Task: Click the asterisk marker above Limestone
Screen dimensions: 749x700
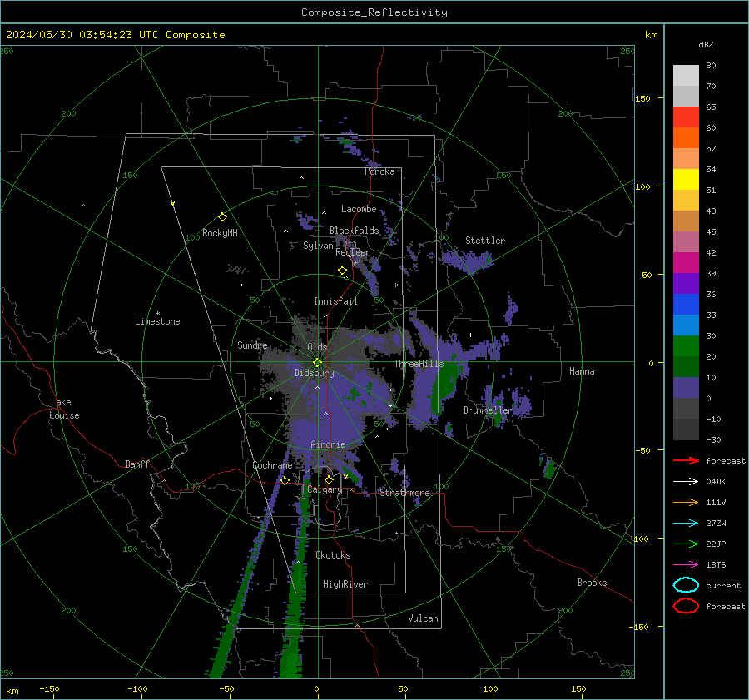Action: 157,314
